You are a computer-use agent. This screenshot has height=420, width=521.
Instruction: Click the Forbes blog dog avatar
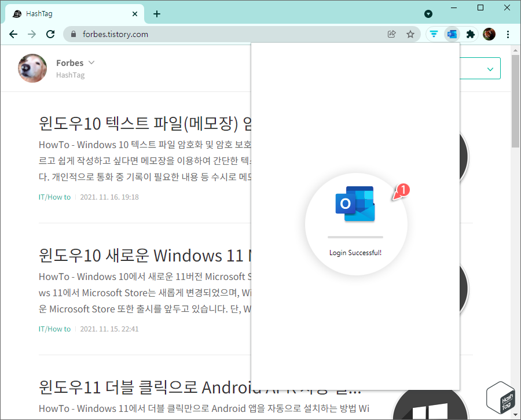click(32, 68)
